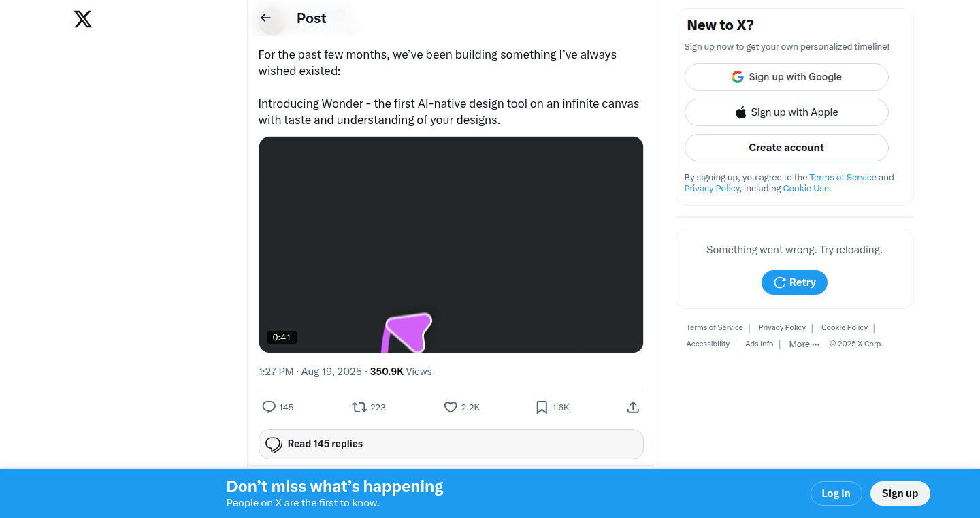Repost using the retweet icon
The height and width of the screenshot is (518, 980).
359,407
